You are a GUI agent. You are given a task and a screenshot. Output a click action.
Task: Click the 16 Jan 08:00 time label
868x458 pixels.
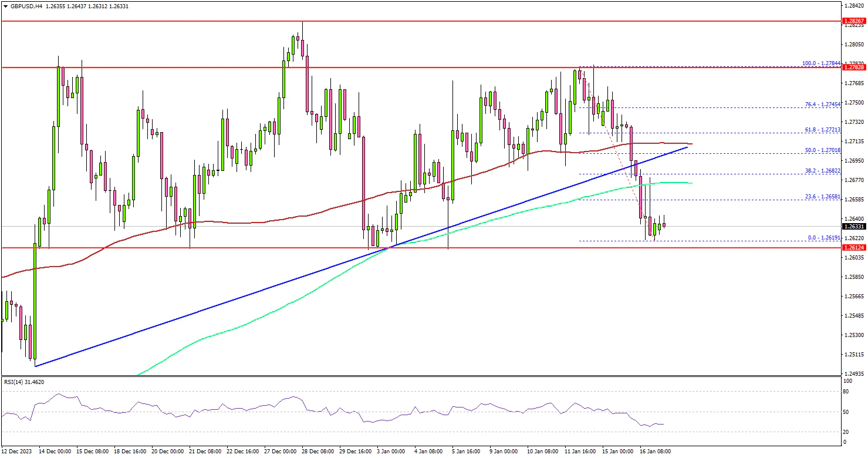pos(654,452)
